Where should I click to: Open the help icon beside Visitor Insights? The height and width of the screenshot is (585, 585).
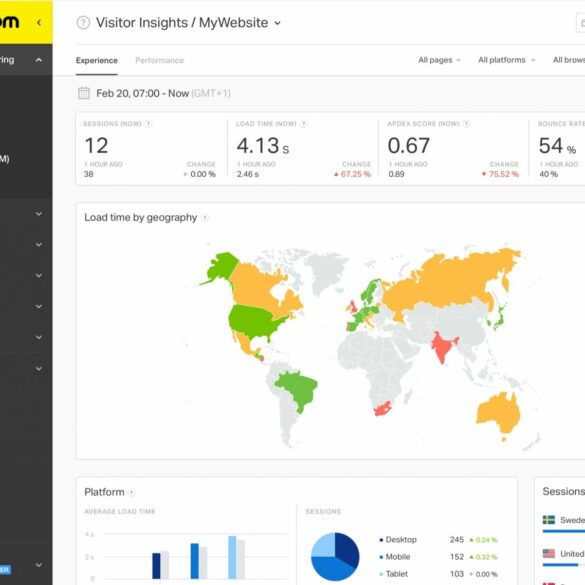point(83,23)
